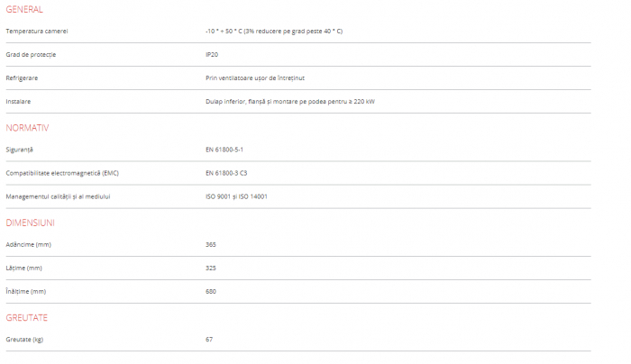Click the -10 to +50 °C temperature value
631x364 pixels.
coord(274,32)
